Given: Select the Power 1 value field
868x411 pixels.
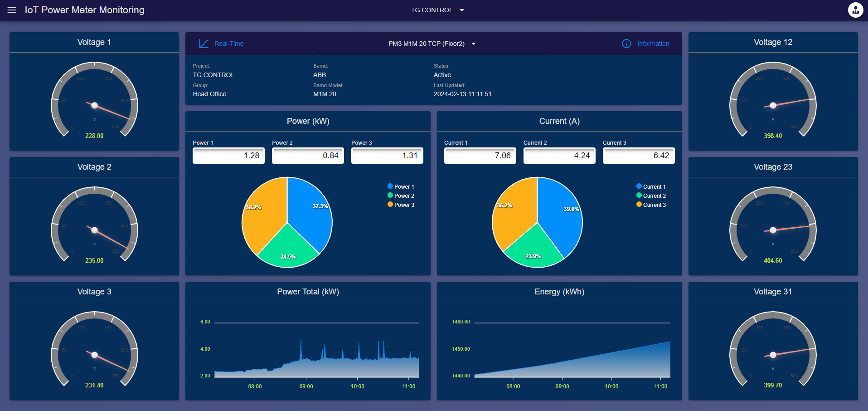Looking at the screenshot, I should click(x=228, y=155).
